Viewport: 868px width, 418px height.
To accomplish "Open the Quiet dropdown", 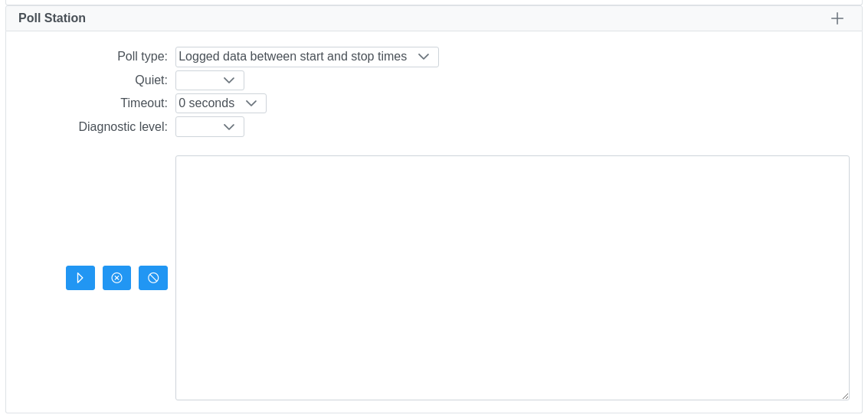I will pos(209,80).
